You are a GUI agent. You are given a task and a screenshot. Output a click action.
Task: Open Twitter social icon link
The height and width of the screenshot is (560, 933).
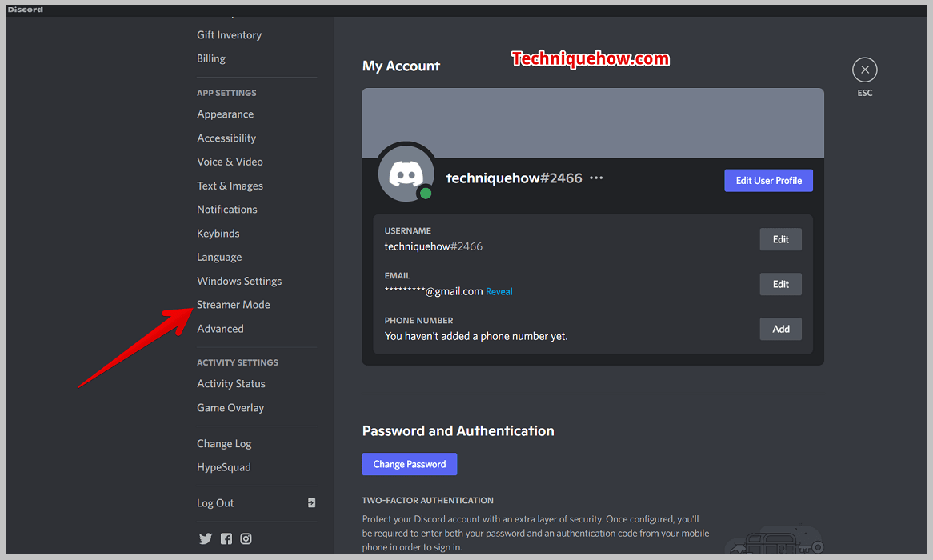206,538
